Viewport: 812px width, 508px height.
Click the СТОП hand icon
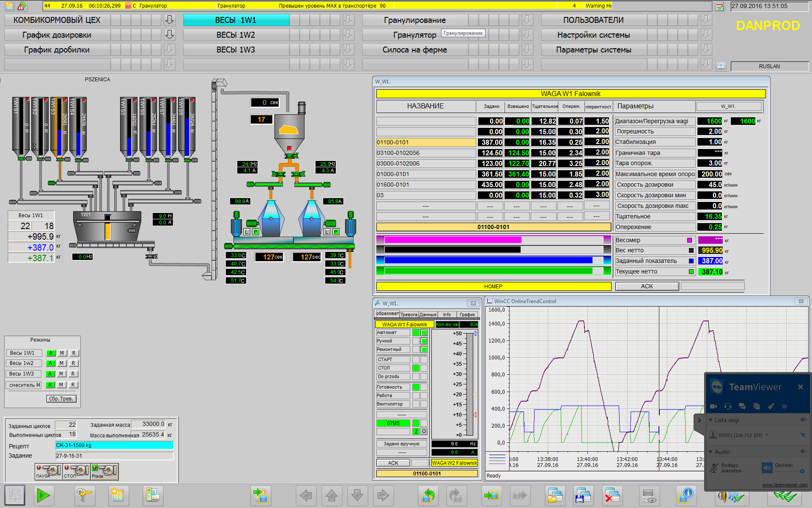coord(77,471)
